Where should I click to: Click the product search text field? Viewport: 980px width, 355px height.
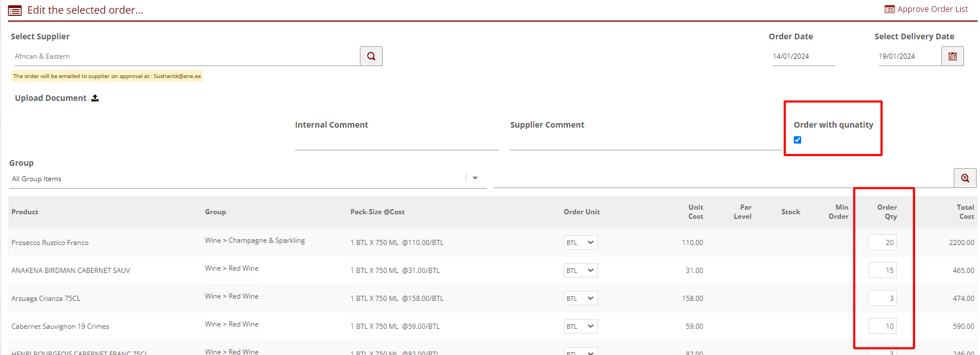tap(723, 178)
